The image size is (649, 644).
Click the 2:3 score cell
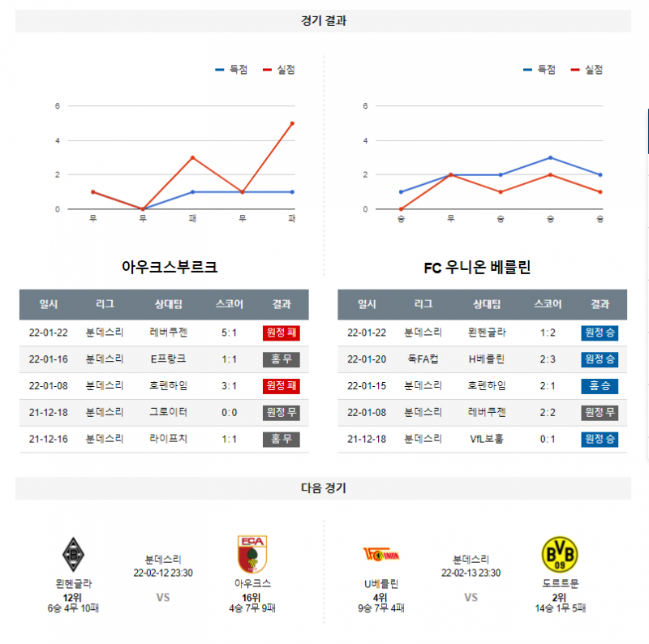point(548,359)
